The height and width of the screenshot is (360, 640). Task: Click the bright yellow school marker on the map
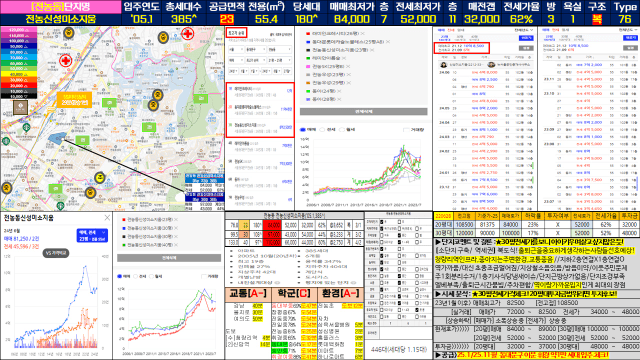tap(99, 178)
